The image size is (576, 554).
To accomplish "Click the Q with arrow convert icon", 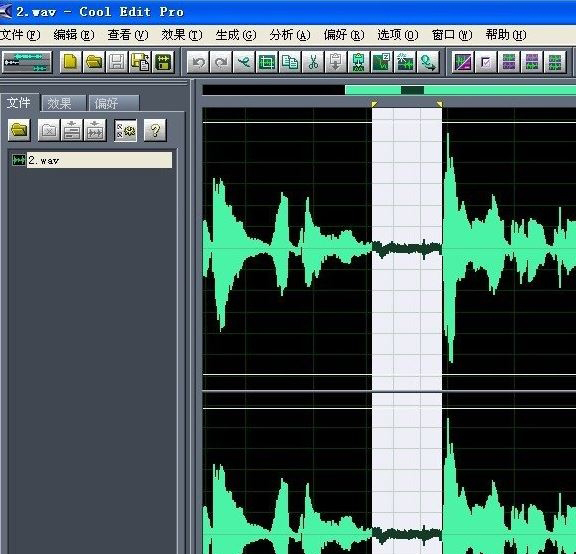I will pos(428,62).
